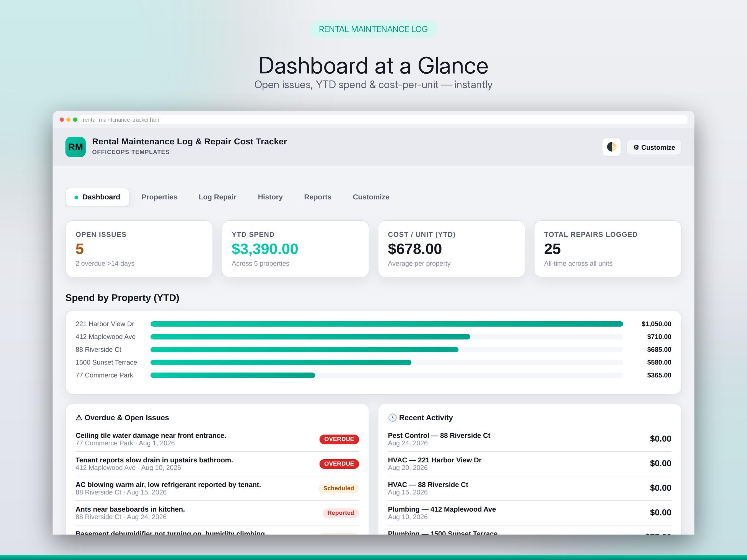Open the Reports tab

click(317, 197)
